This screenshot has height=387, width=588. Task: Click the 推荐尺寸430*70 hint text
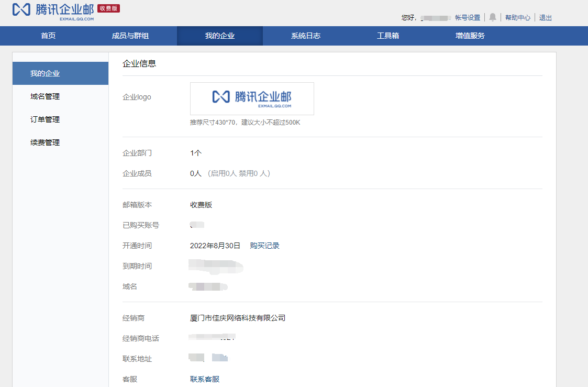(245, 122)
